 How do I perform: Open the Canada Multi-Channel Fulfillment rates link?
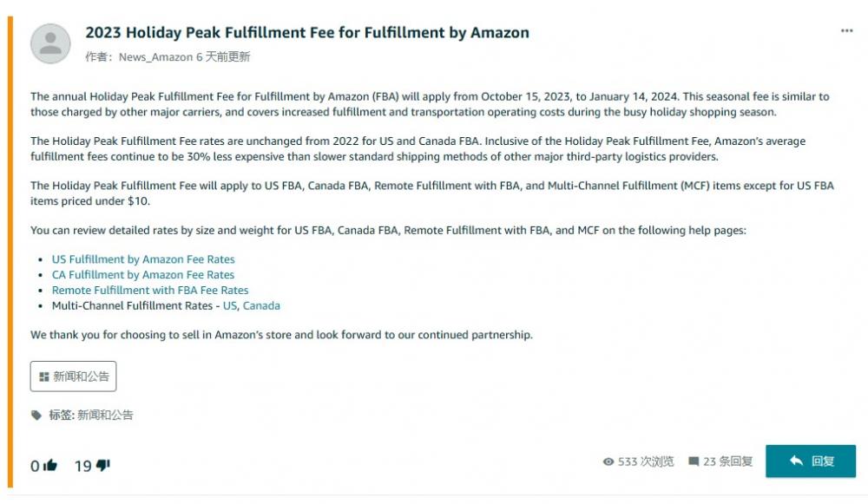261,305
